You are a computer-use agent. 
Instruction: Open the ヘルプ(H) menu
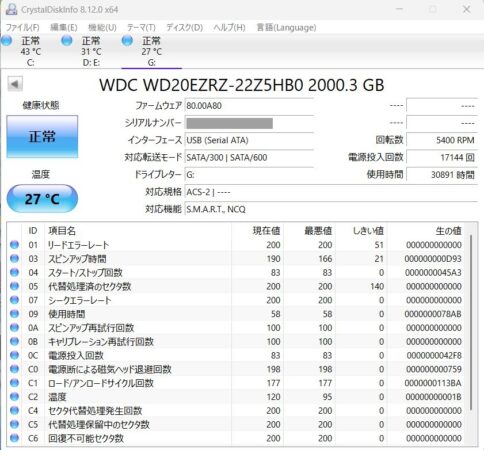coord(229,27)
